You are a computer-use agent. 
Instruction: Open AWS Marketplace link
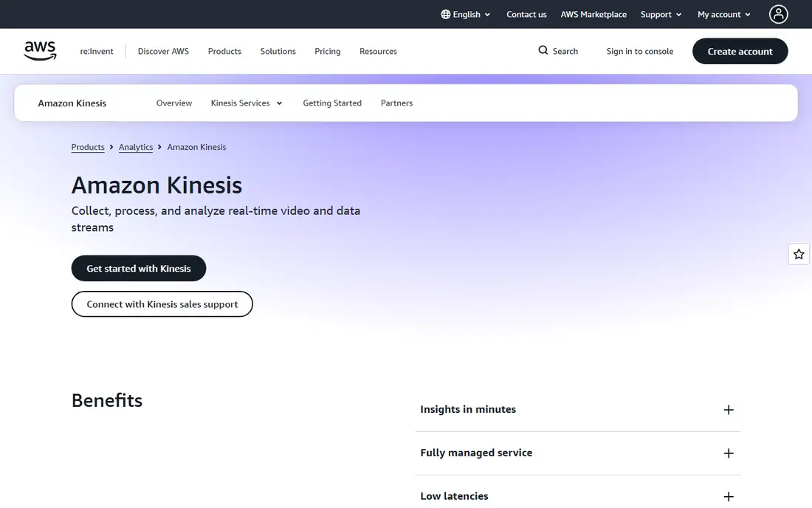coord(593,15)
